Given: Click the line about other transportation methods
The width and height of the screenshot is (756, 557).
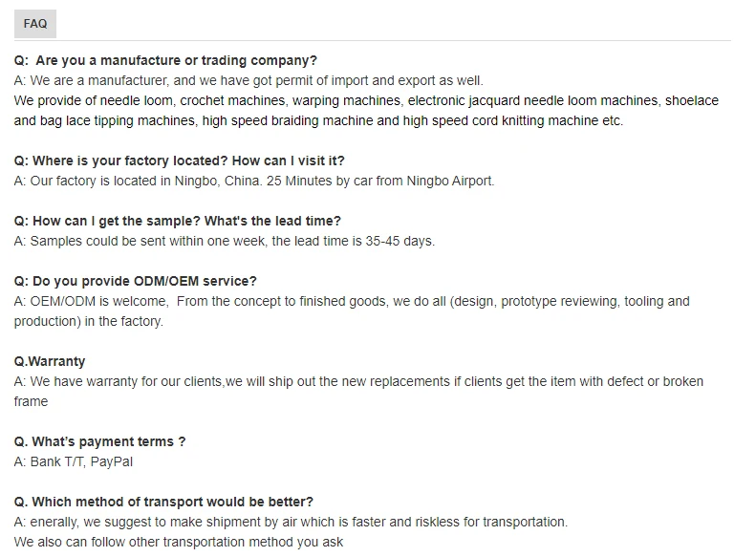Looking at the screenshot, I should point(178,542).
